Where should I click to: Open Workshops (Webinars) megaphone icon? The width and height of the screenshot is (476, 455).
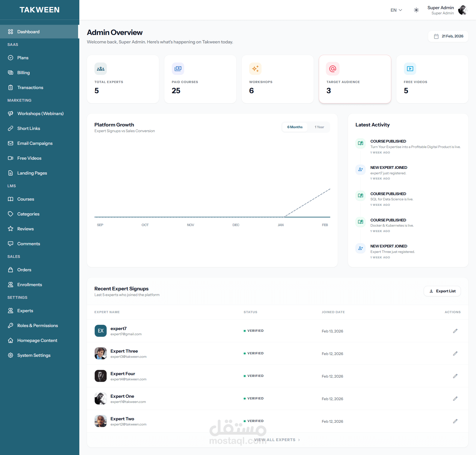[10, 114]
